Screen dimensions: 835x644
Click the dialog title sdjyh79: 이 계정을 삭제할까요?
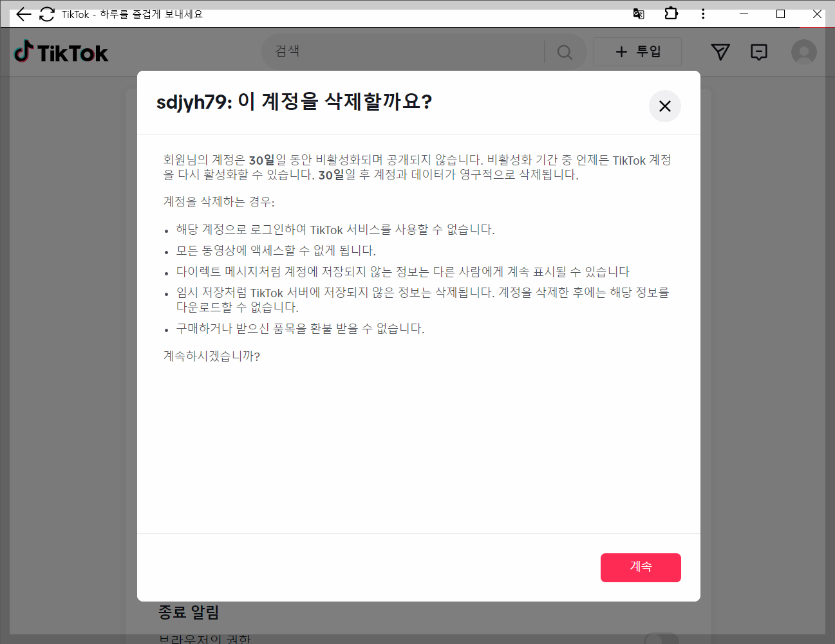click(x=294, y=102)
